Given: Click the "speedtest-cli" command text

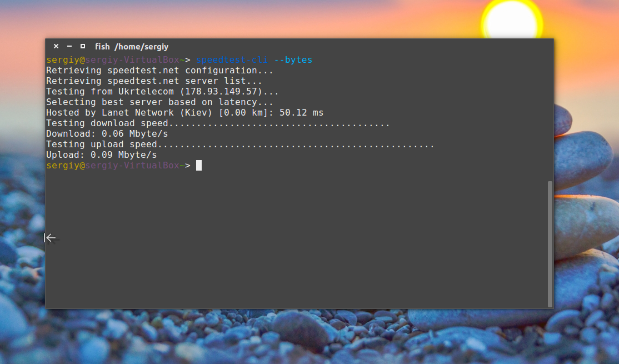Looking at the screenshot, I should click(232, 60).
